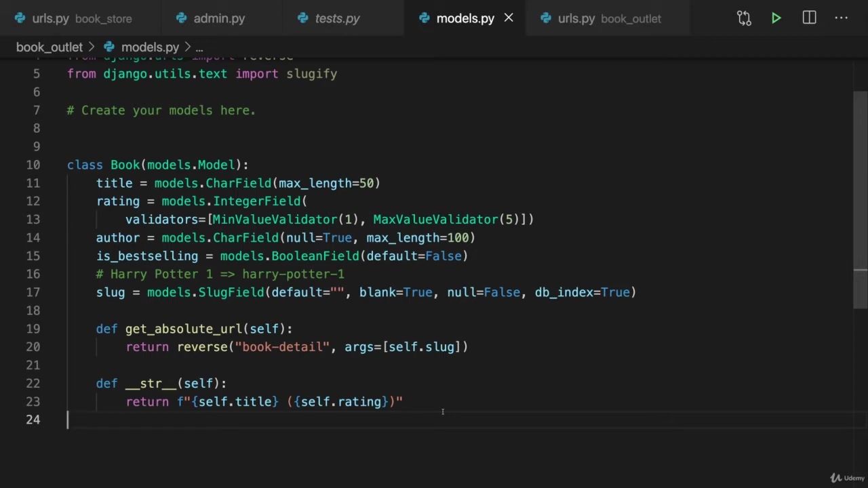
Task: Click line number 10 in the gutter
Action: [x=33, y=165]
